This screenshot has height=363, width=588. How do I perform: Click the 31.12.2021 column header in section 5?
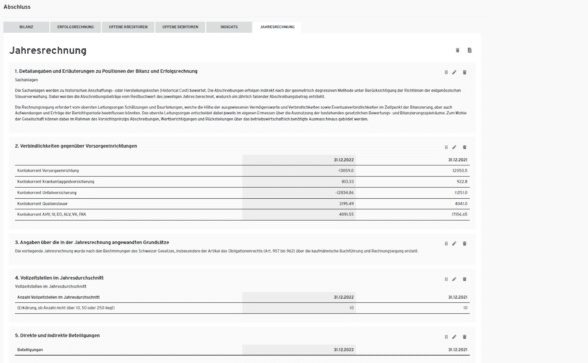tap(458, 350)
